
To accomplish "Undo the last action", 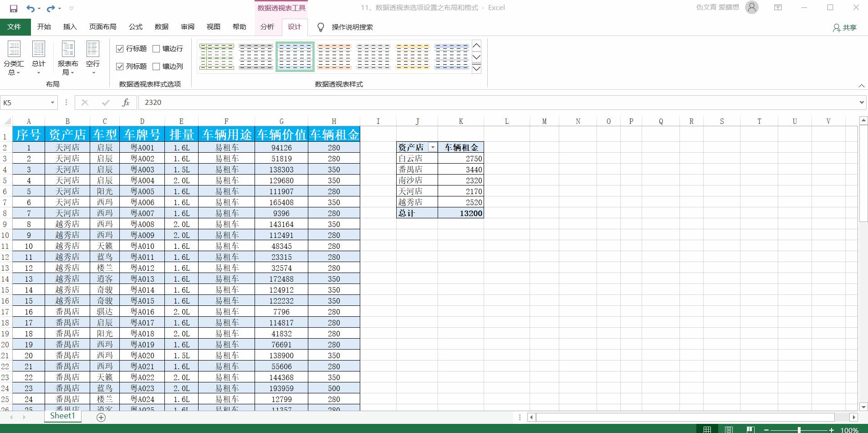I will tap(31, 8).
